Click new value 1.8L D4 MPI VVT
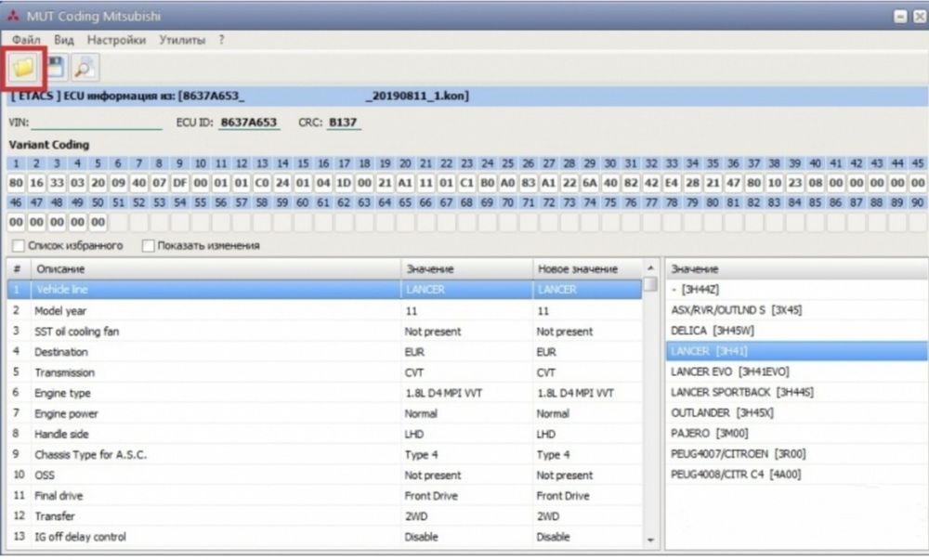 575,393
